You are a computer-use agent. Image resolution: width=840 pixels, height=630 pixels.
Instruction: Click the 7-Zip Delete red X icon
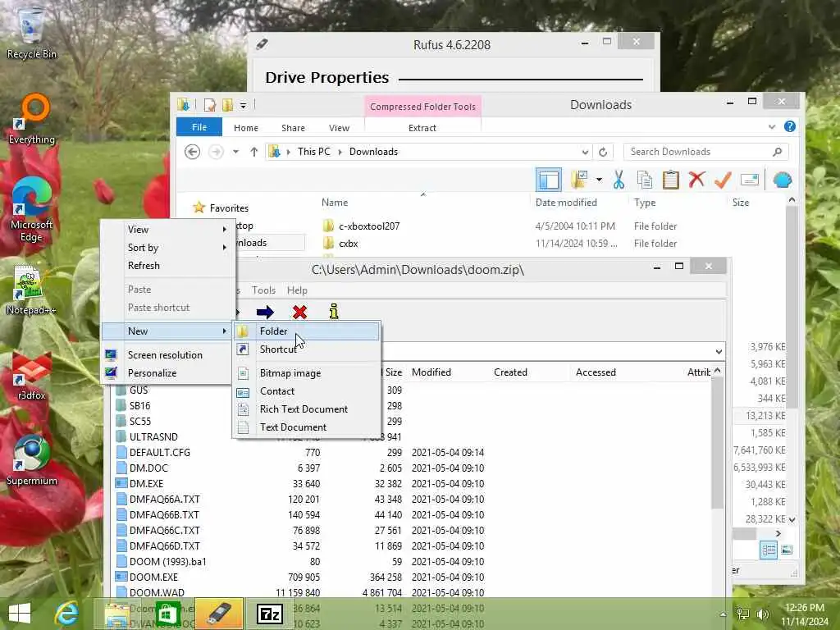coord(300,312)
